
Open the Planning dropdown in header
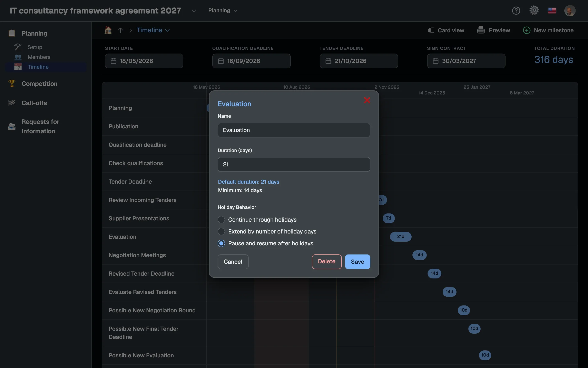[x=223, y=11]
